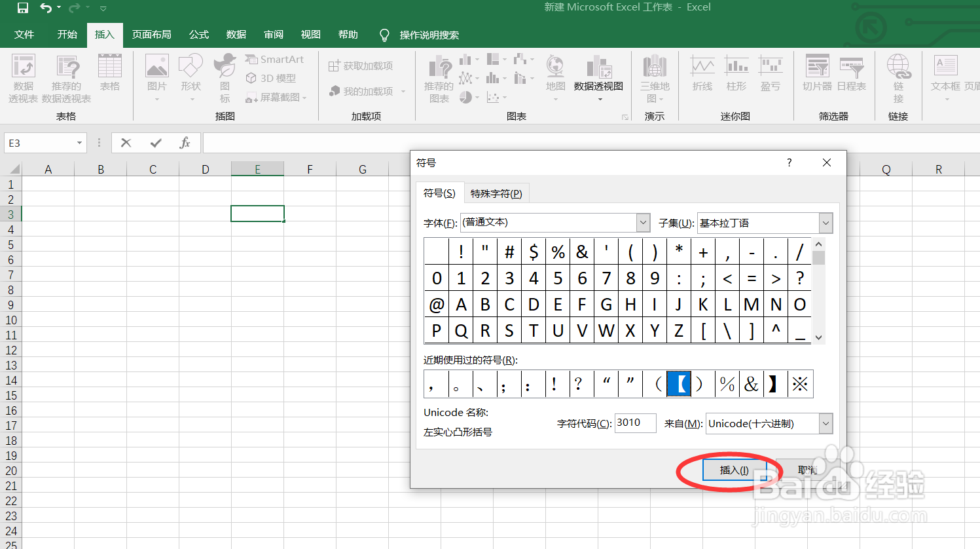980x549 pixels.
Task: Close the Symbol dialog with X
Action: (827, 162)
